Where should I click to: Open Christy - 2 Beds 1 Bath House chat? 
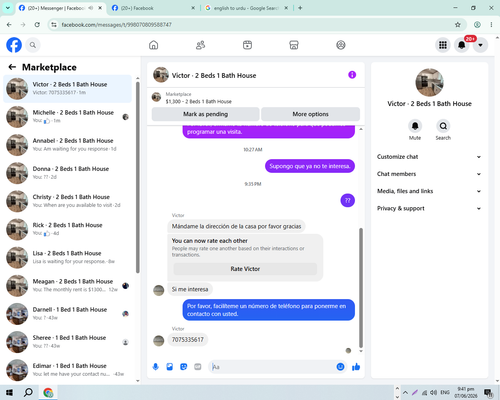coord(67,201)
